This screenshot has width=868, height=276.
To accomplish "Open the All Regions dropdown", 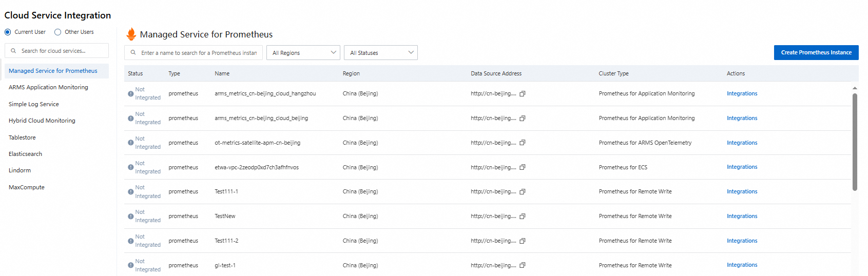I will coord(303,53).
